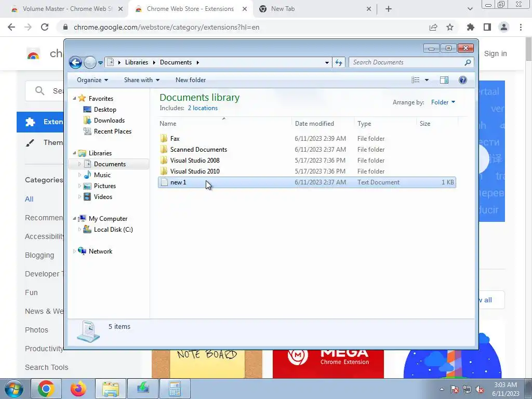Select the Photos category in Web Store
532x399 pixels.
coord(37,330)
